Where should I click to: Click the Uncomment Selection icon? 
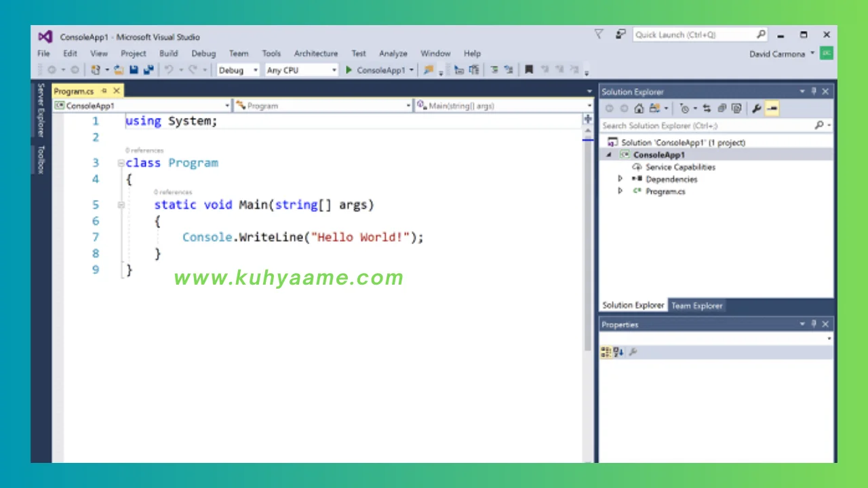pyautogui.click(x=509, y=70)
